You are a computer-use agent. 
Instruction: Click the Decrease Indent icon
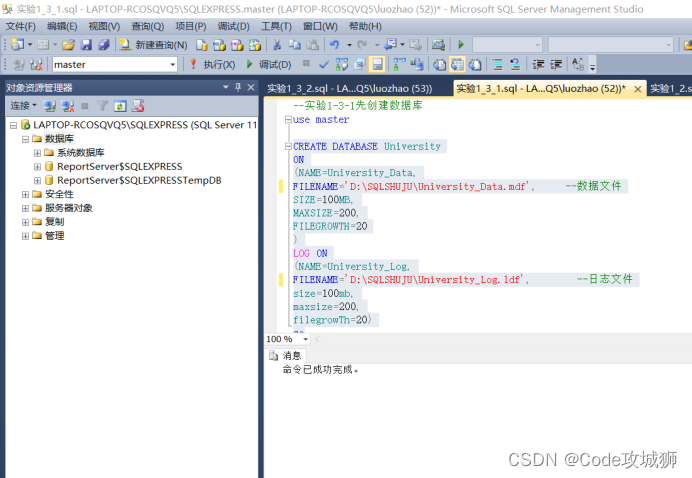pos(538,65)
